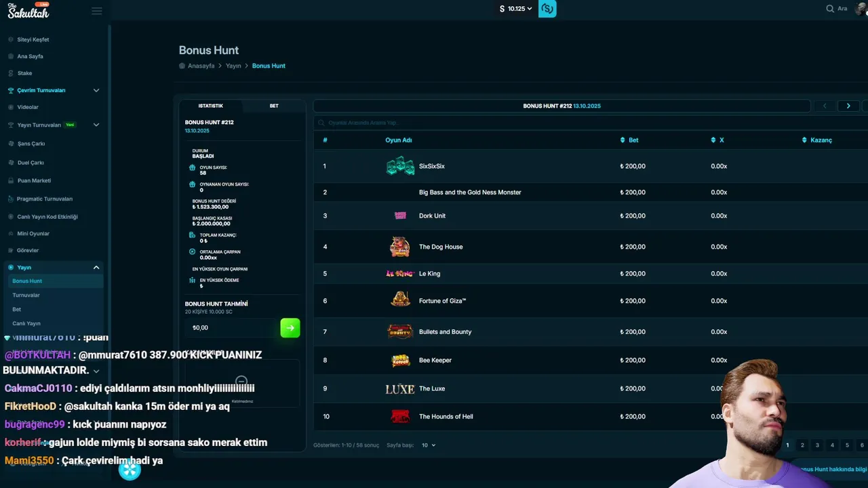Select Canlı Yayın submenu item
Image resolution: width=868 pixels, height=488 pixels.
(x=26, y=323)
